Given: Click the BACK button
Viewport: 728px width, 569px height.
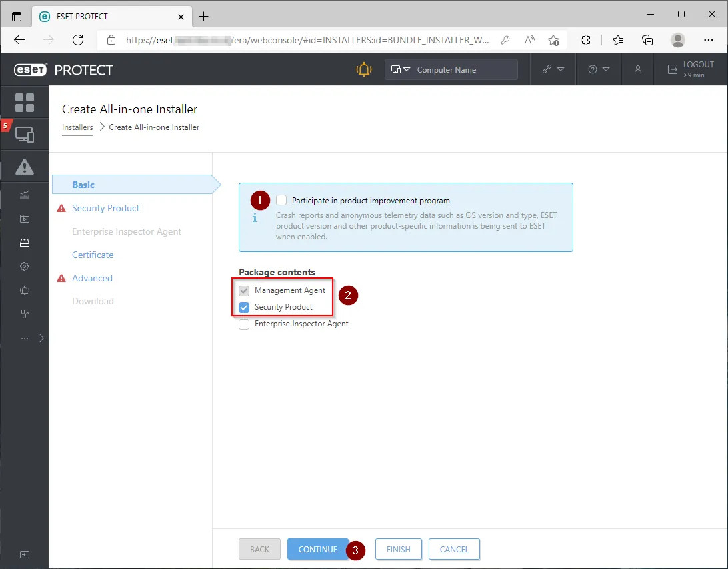Looking at the screenshot, I should click(259, 549).
